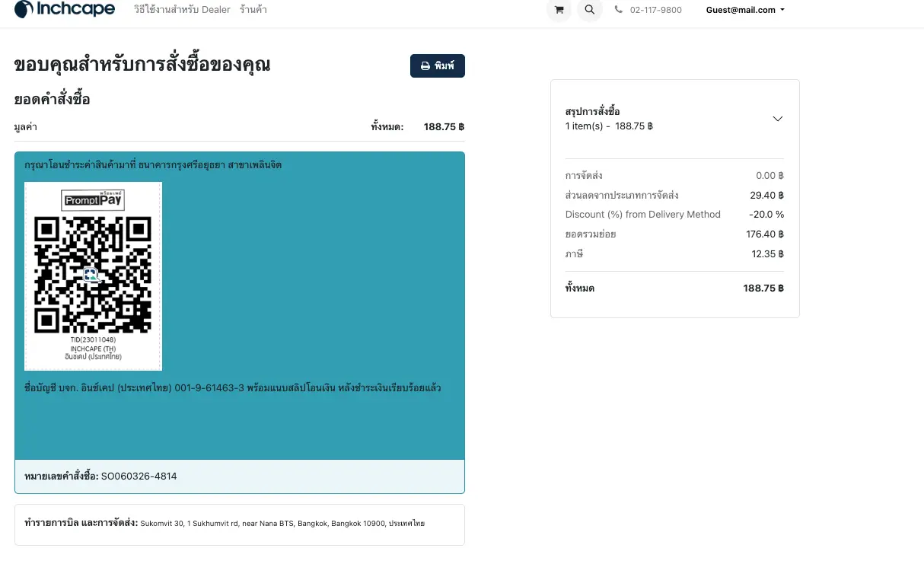Click the PromptPay logo above QR code
924x561 pixels.
(93, 200)
